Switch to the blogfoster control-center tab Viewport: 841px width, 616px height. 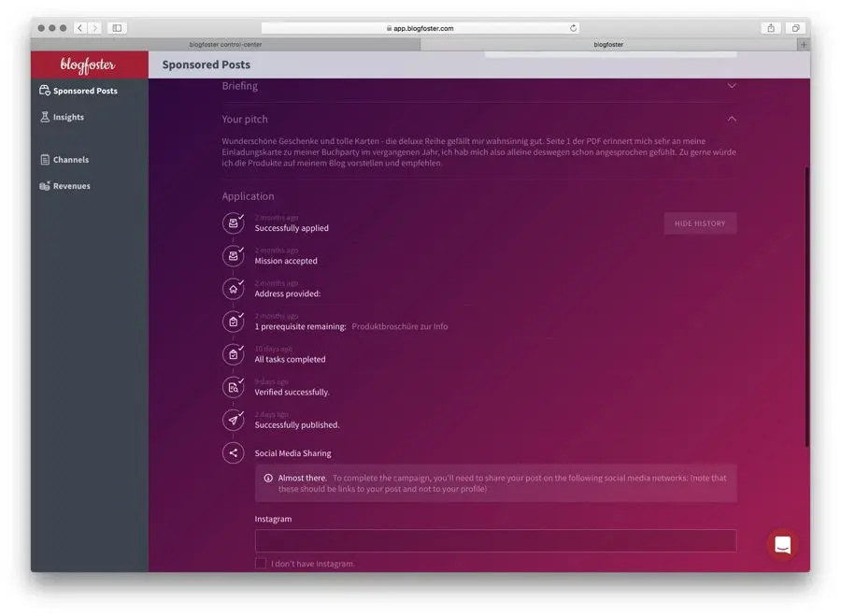tap(224, 44)
